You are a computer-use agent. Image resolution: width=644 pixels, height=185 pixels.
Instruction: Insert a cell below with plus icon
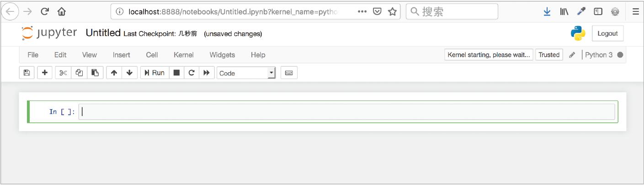tap(44, 73)
